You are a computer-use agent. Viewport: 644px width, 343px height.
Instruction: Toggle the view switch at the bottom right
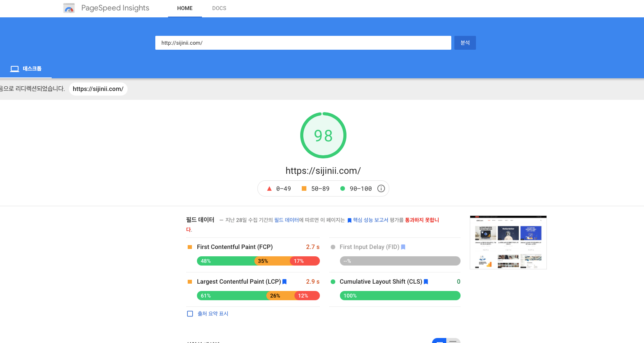446,341
